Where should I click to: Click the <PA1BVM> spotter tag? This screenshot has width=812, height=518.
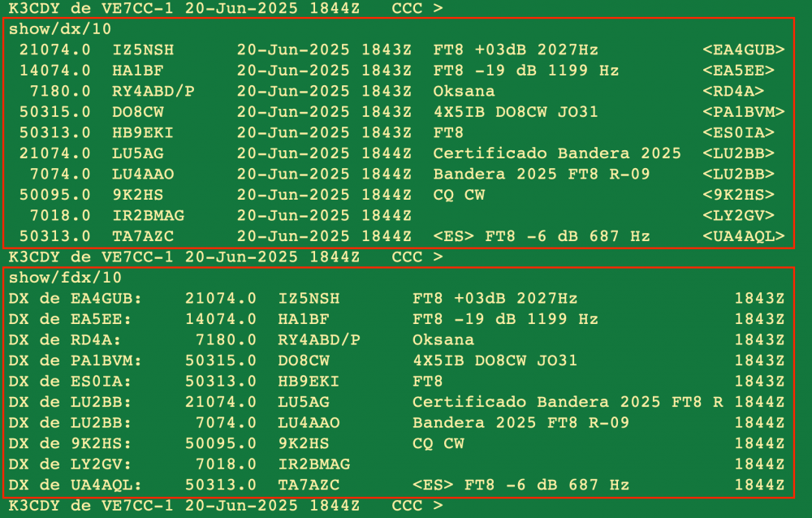[744, 112]
